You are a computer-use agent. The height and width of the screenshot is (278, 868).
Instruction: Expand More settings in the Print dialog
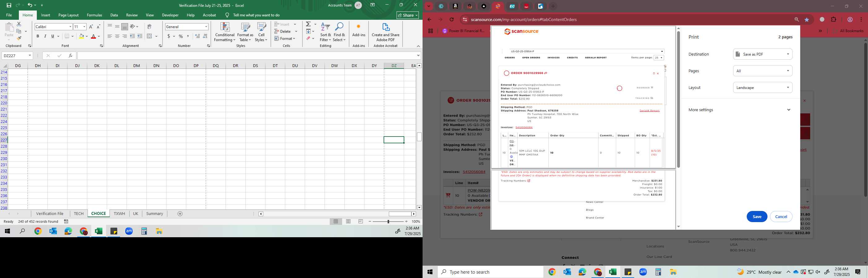coord(740,110)
